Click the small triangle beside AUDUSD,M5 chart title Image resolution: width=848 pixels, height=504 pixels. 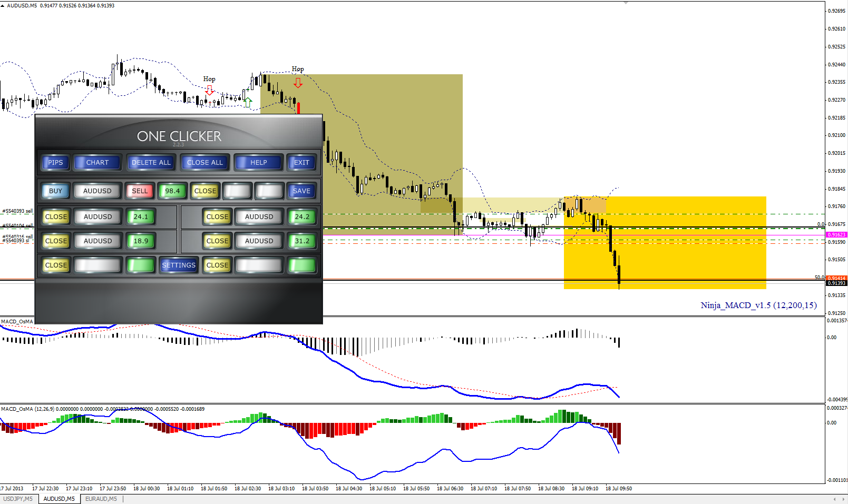click(x=3, y=5)
